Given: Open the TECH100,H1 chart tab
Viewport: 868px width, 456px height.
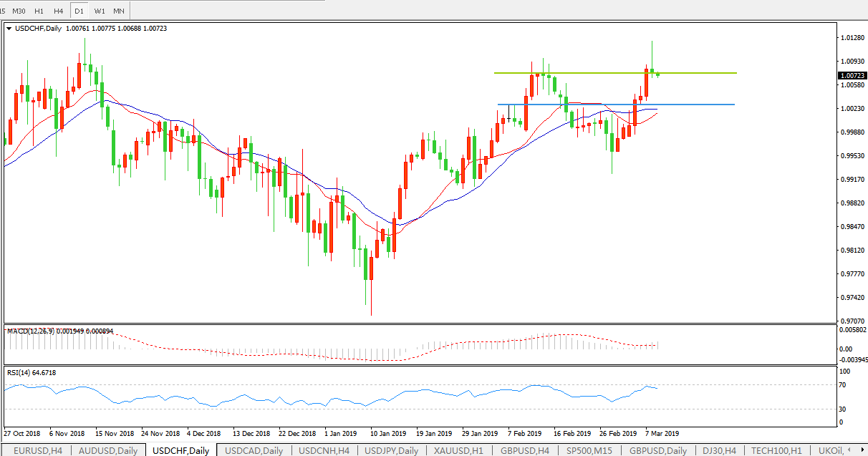Looking at the screenshot, I should [776, 450].
